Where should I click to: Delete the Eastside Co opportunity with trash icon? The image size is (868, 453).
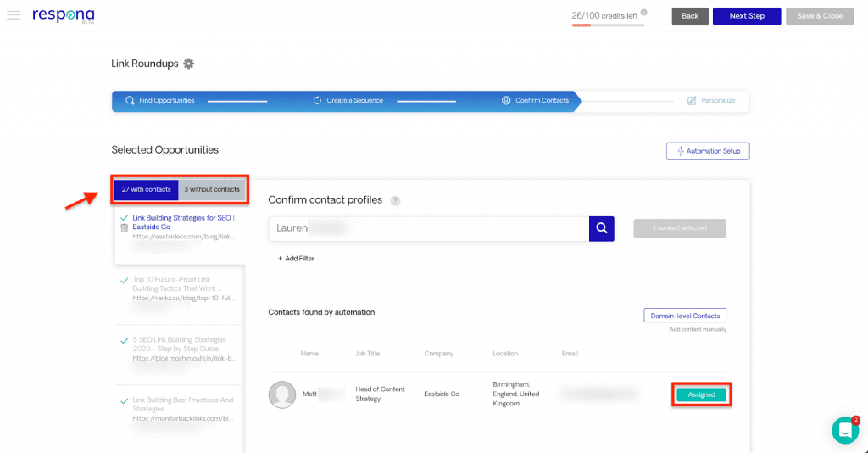point(124,227)
